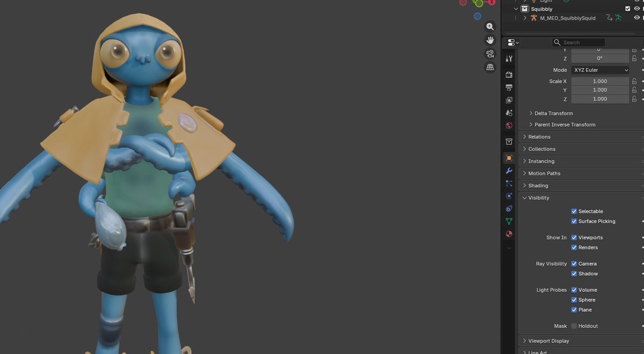Image resolution: width=644 pixels, height=354 pixels.
Task: Open the Scene properties tab
Action: [509, 112]
